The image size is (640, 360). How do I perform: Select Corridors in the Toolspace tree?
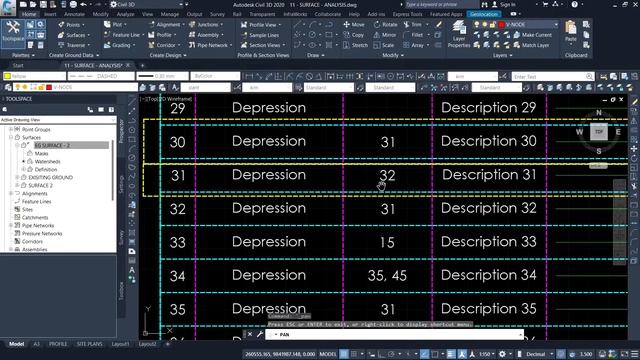point(32,242)
